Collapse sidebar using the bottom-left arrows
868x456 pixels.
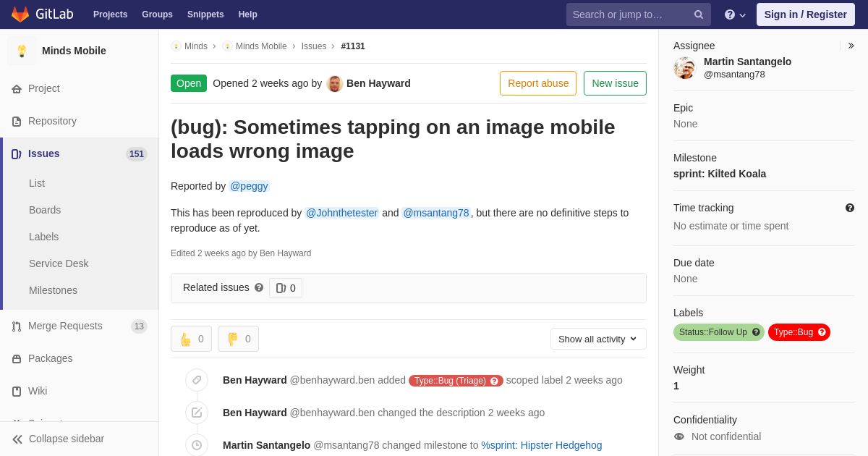58,439
